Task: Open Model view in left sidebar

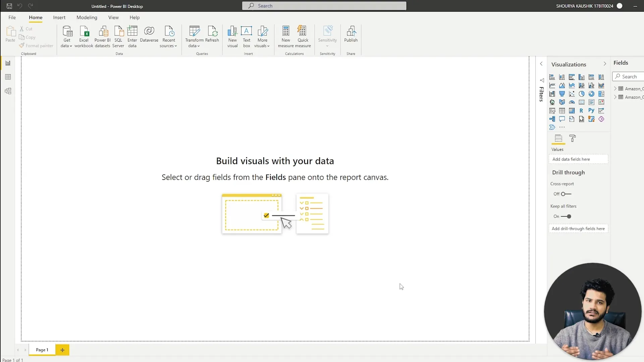Action: tap(8, 91)
